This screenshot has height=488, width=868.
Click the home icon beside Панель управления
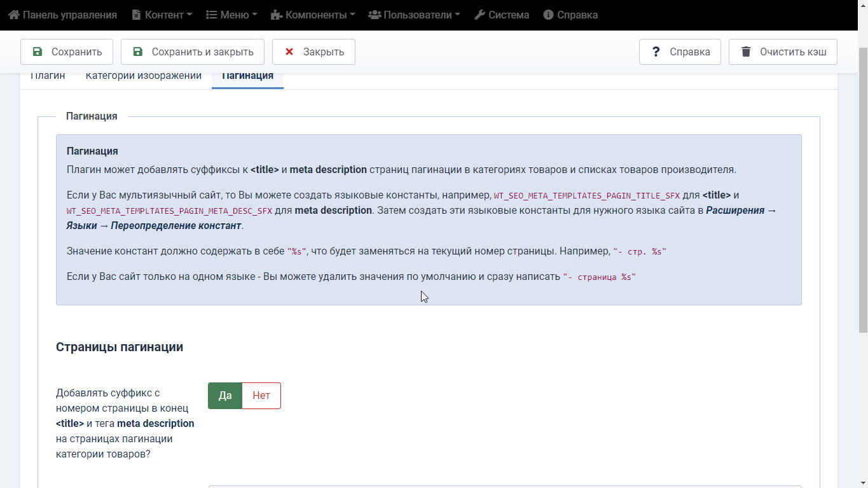(x=14, y=15)
